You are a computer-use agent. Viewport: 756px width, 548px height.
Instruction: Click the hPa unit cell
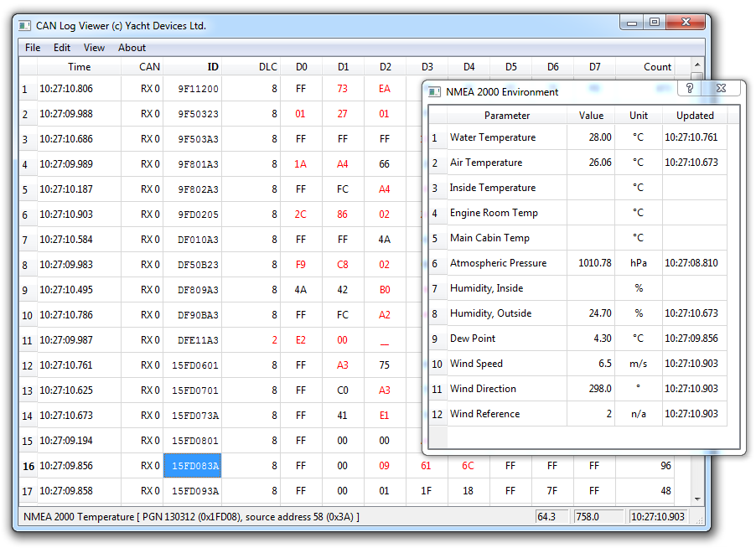point(639,262)
